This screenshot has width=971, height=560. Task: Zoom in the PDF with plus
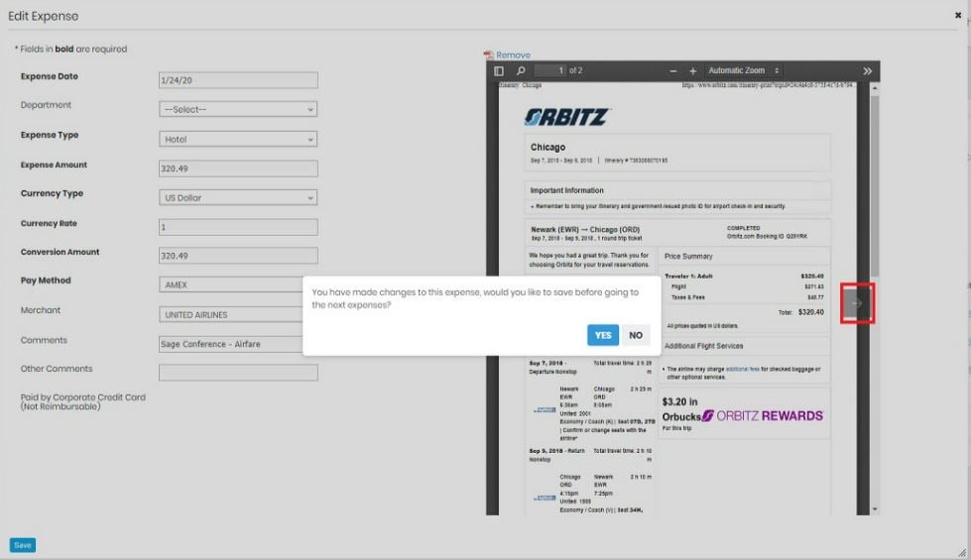pos(693,71)
